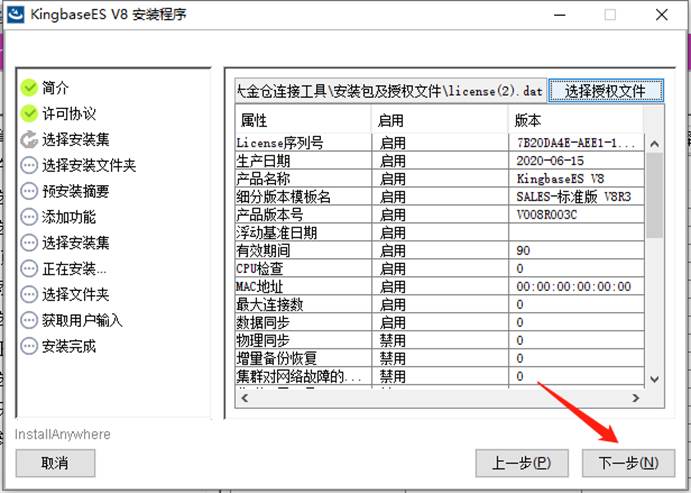Click the scroll left arrow of license table
The width and height of the screenshot is (691, 493).
pyautogui.click(x=245, y=398)
